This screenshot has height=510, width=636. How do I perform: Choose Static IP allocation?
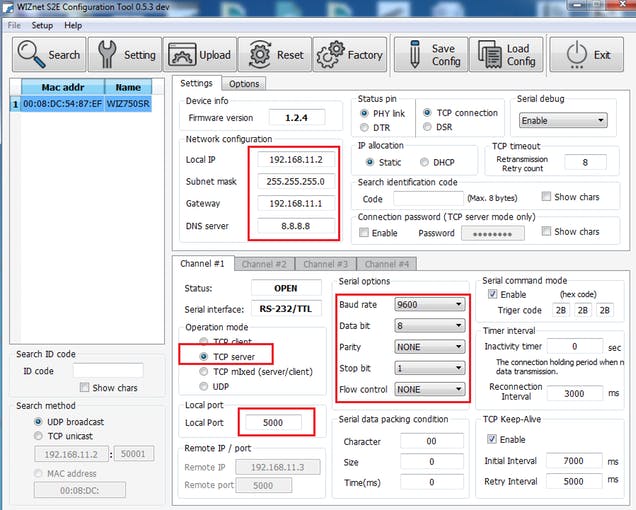click(x=370, y=162)
